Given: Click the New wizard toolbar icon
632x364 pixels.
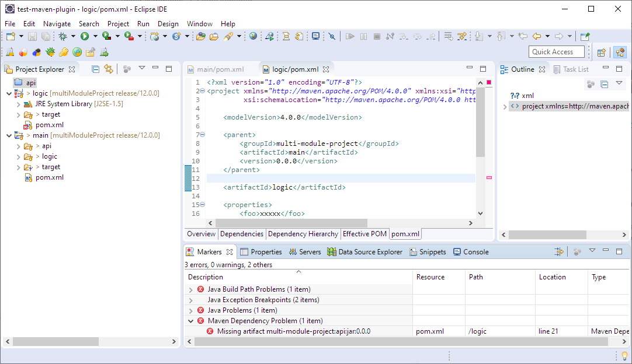Looking at the screenshot, I should 11,36.
